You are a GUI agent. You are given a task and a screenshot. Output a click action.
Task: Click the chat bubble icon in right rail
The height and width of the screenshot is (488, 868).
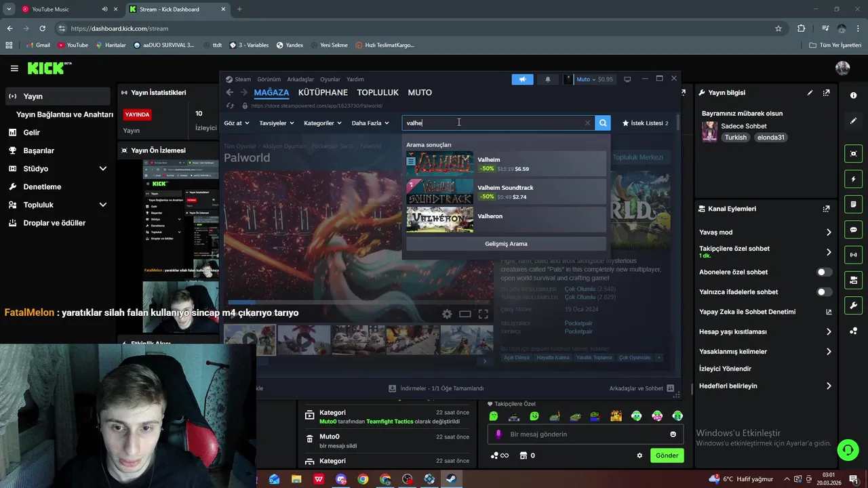(853, 230)
